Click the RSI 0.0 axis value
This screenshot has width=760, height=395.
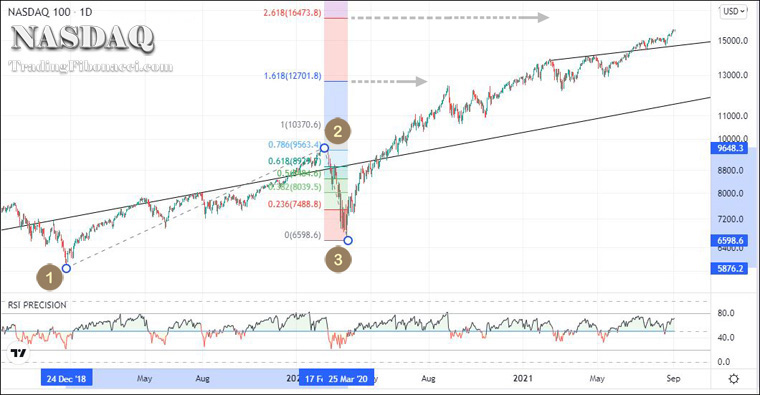point(724,362)
